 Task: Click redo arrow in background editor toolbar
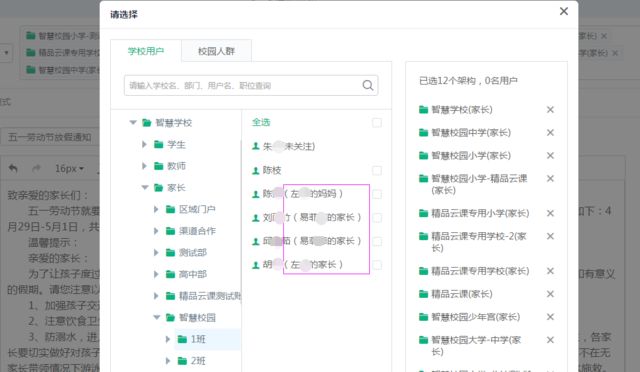(36, 168)
